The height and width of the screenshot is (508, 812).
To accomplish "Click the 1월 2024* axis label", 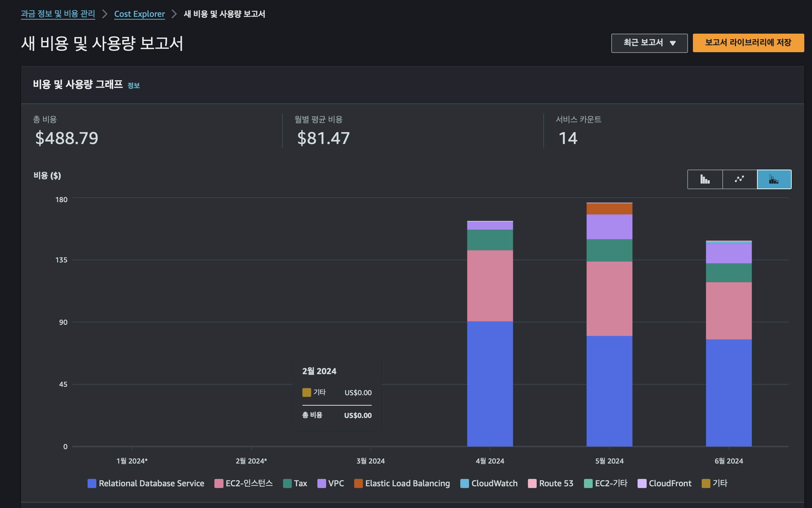I will coord(132,461).
